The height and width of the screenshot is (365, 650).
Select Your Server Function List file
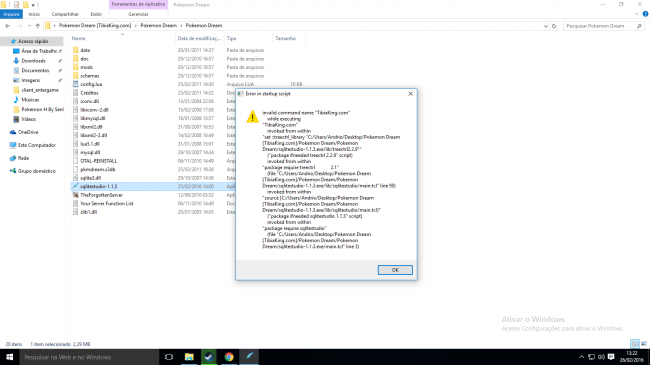pos(107,204)
